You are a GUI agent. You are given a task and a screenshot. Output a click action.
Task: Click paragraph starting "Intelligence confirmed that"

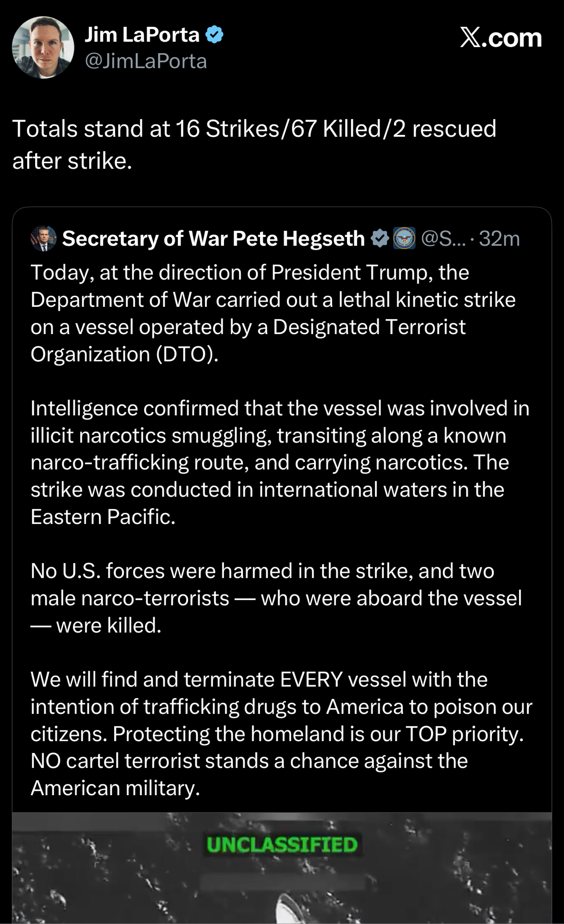pos(279,462)
